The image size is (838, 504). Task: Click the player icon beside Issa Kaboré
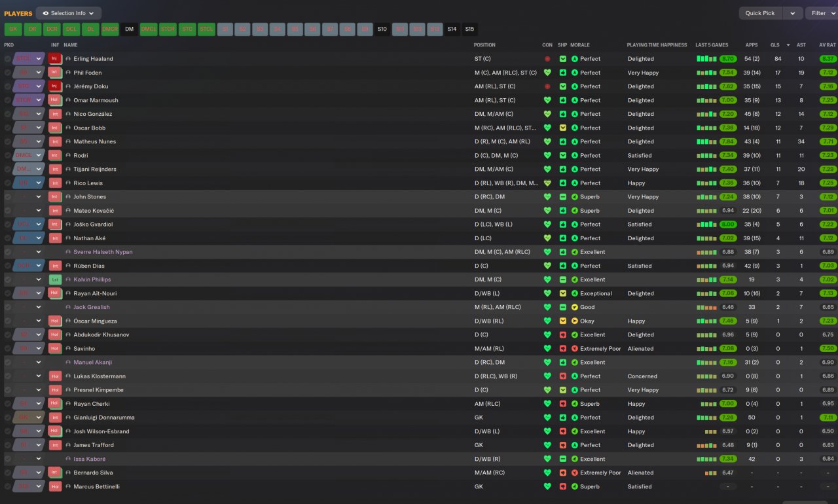click(x=68, y=459)
